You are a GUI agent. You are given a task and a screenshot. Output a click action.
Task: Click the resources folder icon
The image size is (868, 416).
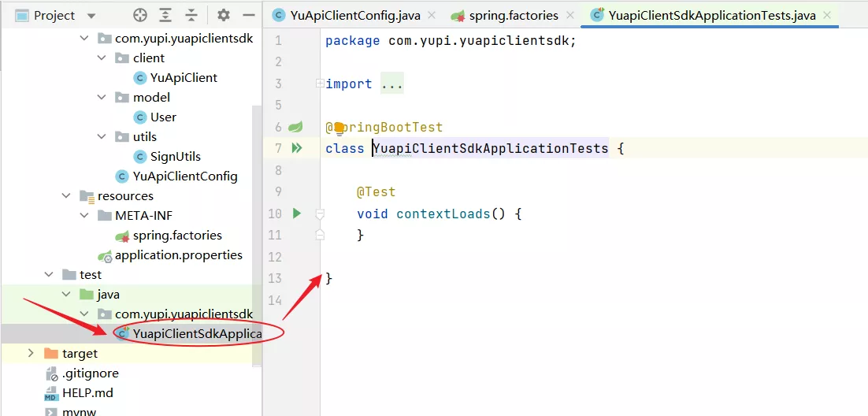coord(87,196)
